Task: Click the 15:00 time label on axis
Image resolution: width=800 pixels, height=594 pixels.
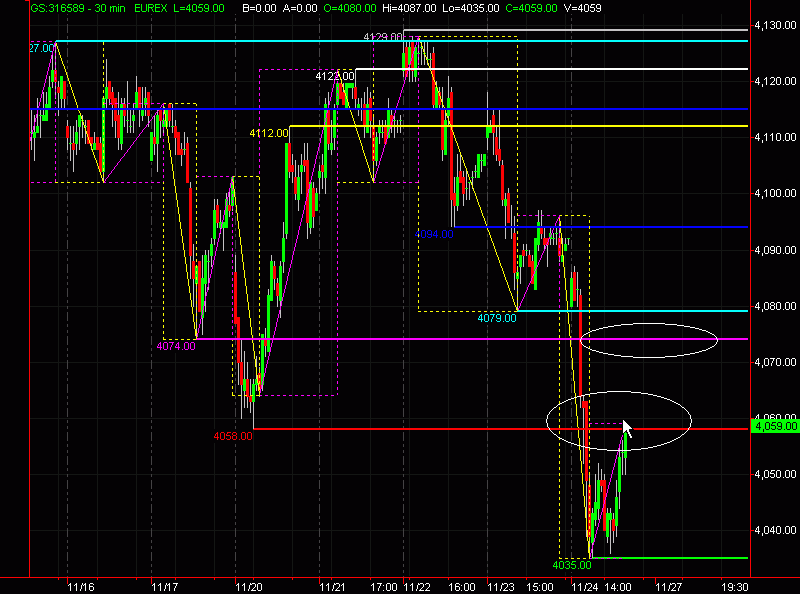Action: [x=540, y=587]
